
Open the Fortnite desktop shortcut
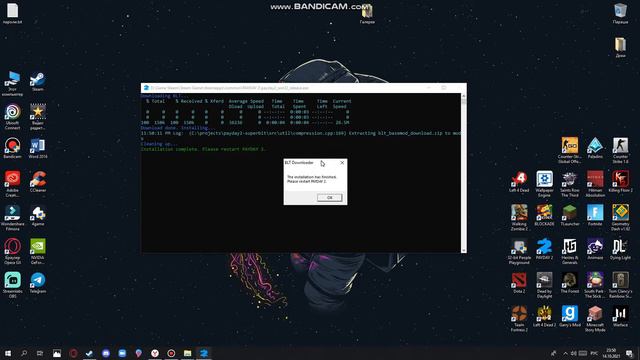(595, 216)
